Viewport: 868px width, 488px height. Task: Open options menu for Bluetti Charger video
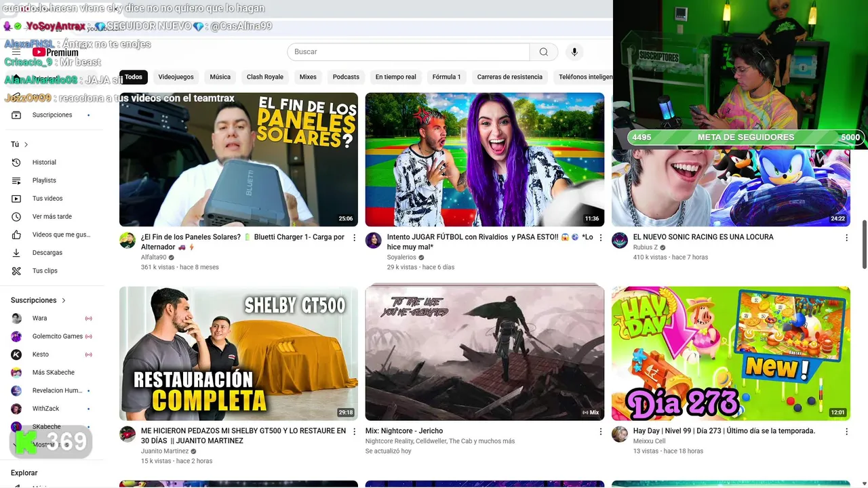(x=354, y=238)
